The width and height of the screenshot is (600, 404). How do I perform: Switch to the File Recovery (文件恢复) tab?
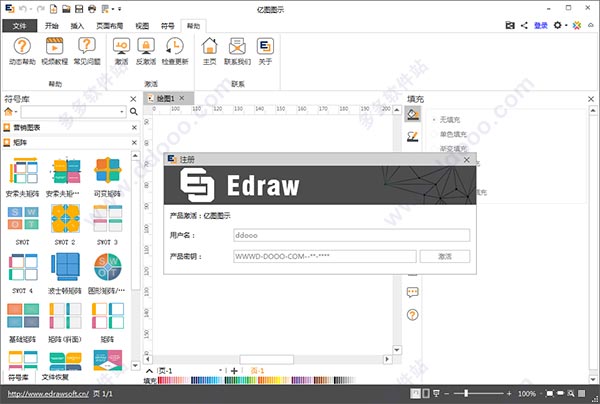click(x=55, y=377)
